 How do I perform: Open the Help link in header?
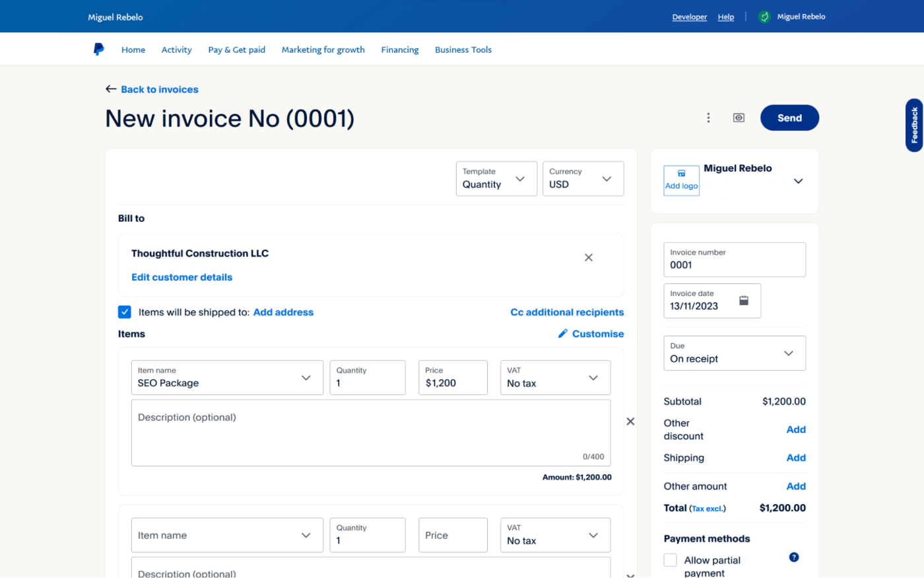pyautogui.click(x=726, y=17)
